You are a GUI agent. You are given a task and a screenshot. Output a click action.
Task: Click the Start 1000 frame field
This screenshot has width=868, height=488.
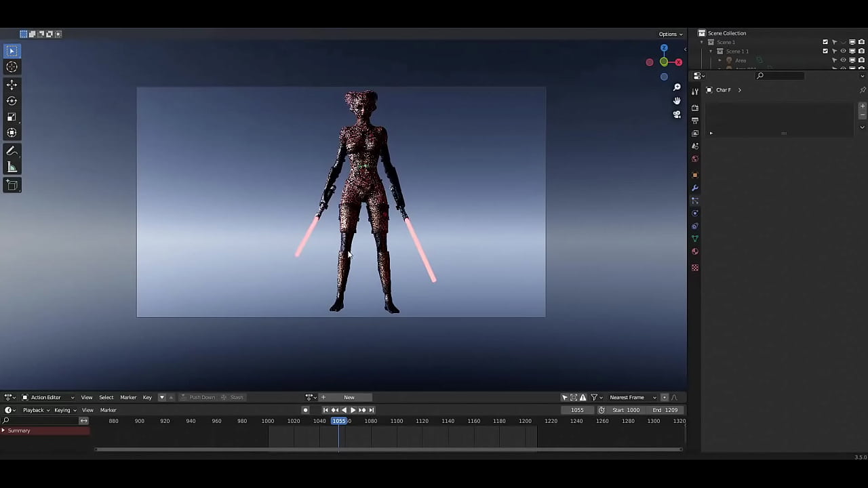626,410
